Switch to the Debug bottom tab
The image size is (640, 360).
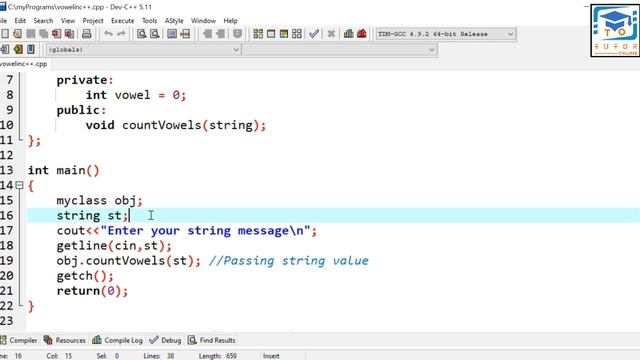[x=165, y=340]
